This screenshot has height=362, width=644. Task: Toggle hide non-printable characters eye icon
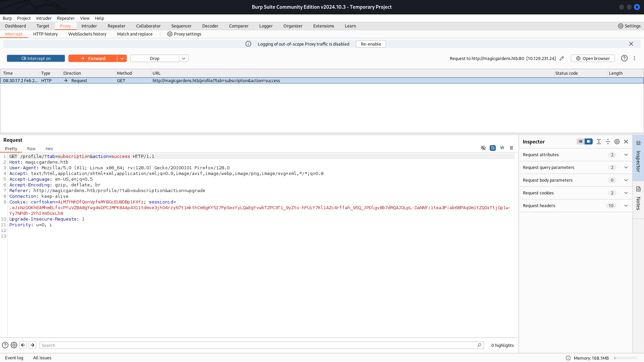tap(483, 148)
